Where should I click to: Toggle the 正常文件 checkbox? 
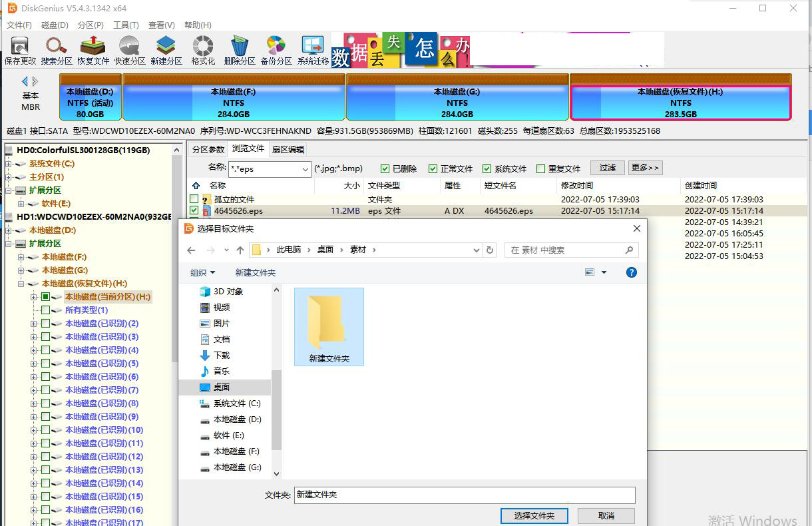(433, 169)
